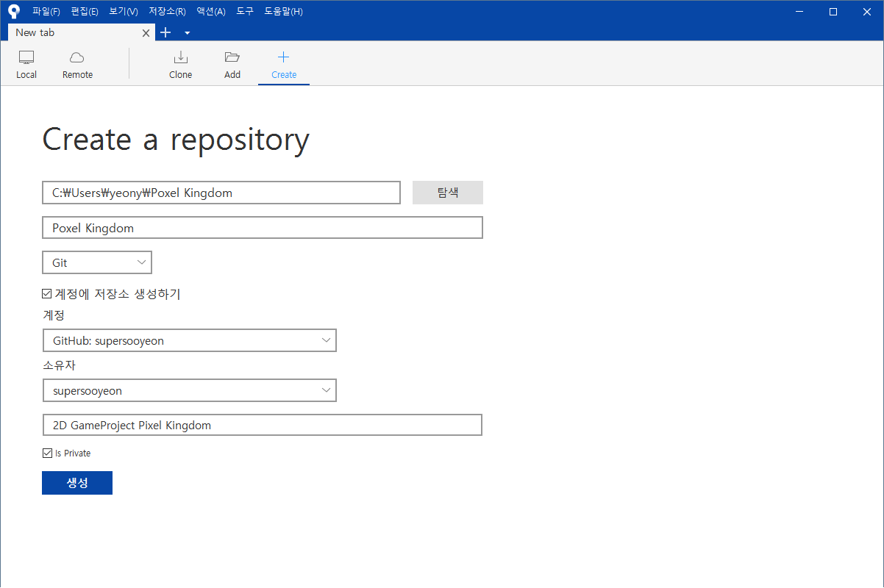
Task: Expand the Git type dropdown
Action: pyautogui.click(x=97, y=262)
